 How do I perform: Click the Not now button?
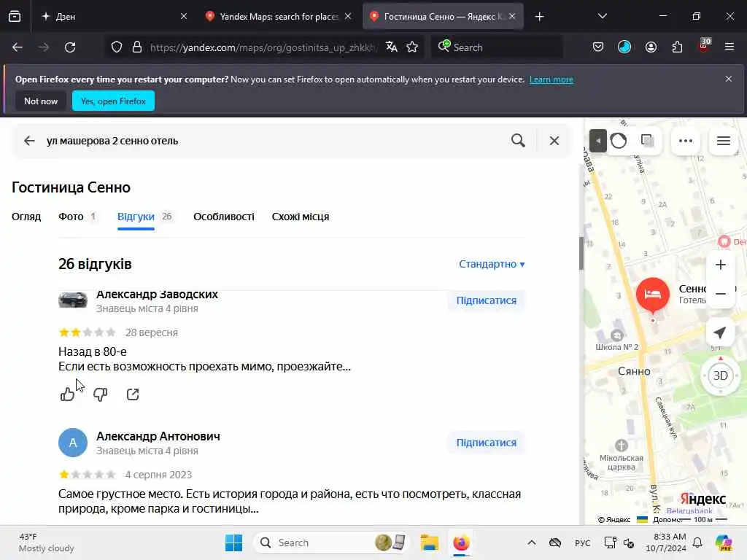[41, 101]
